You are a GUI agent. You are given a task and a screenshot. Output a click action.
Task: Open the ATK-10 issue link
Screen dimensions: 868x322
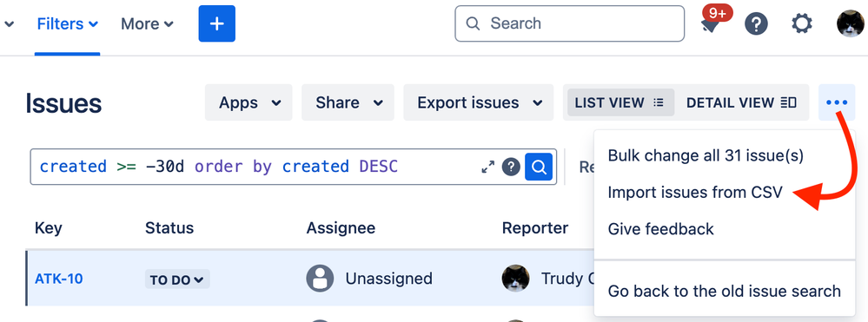coord(59,279)
